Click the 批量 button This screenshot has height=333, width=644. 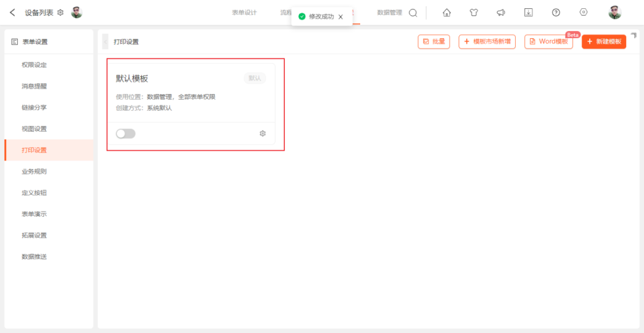[434, 42]
